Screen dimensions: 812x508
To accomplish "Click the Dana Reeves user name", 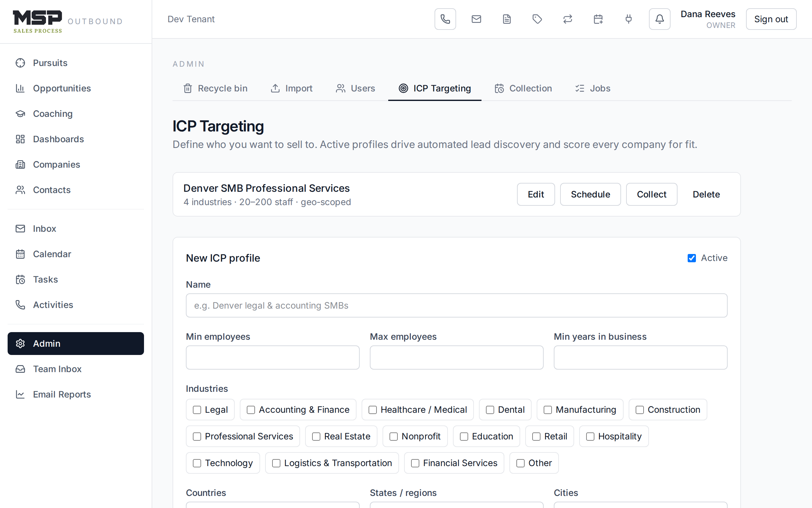I will [708, 14].
